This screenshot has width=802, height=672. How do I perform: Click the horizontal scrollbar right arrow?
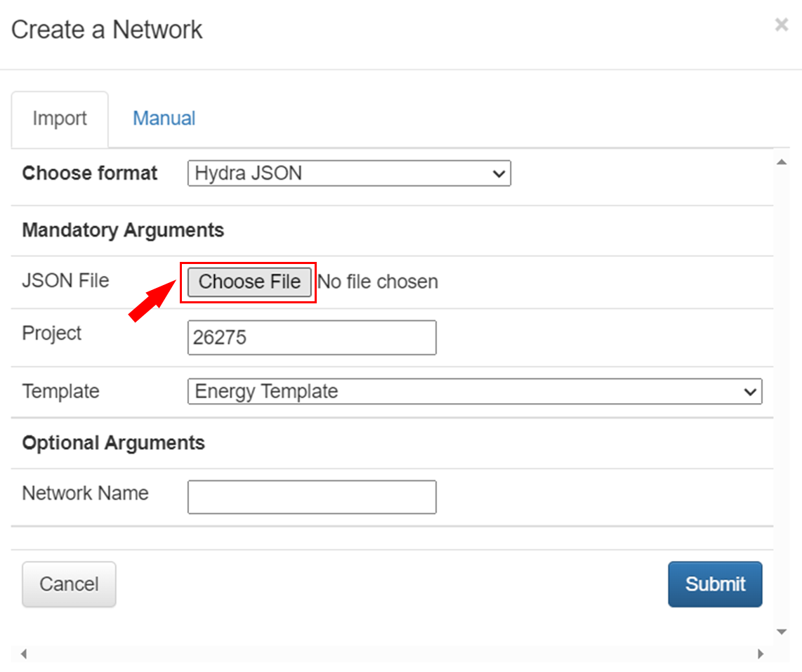(x=760, y=654)
